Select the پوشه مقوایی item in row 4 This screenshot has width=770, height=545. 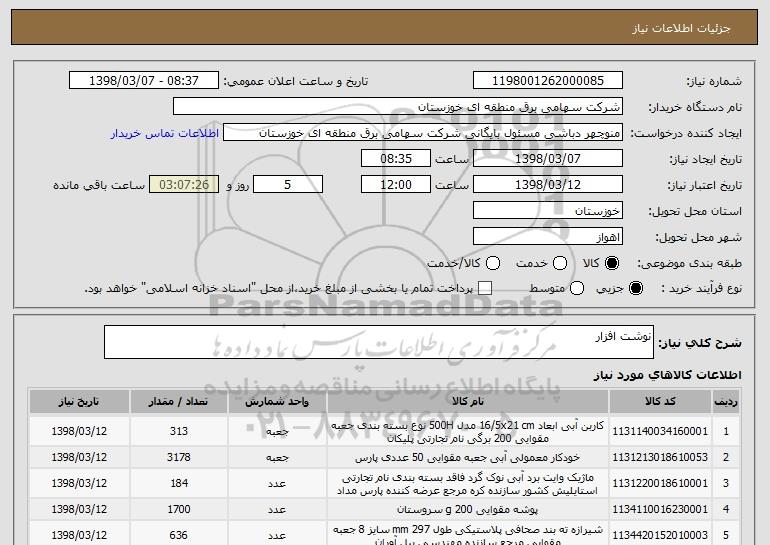468,510
